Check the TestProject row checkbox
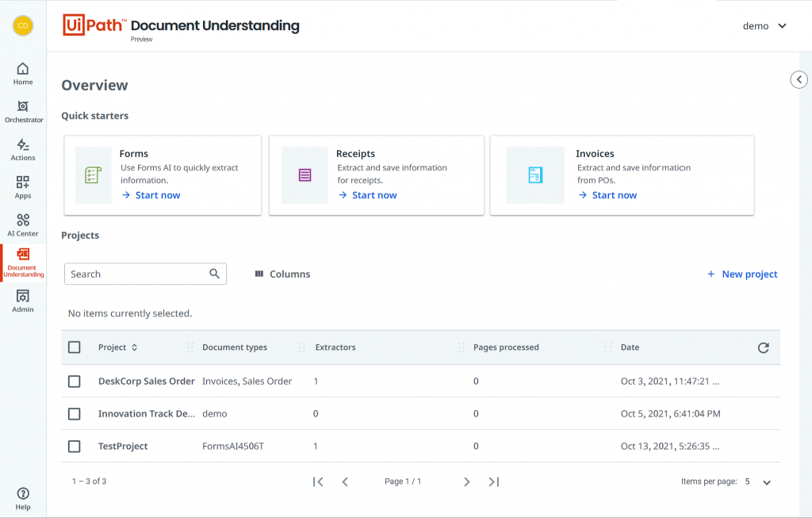 pos(75,446)
